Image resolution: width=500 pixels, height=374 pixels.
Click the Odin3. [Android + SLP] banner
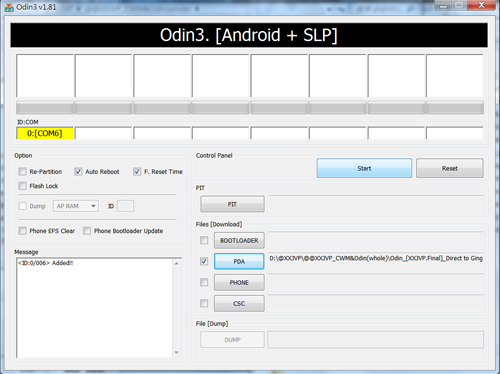click(249, 35)
